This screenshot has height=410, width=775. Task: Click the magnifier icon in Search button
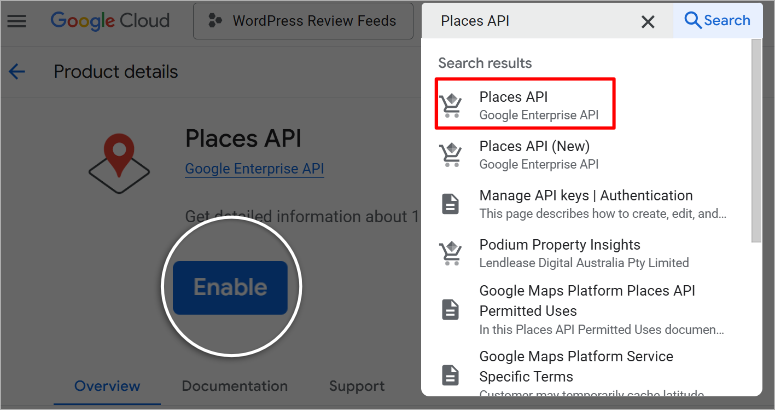pyautogui.click(x=692, y=21)
